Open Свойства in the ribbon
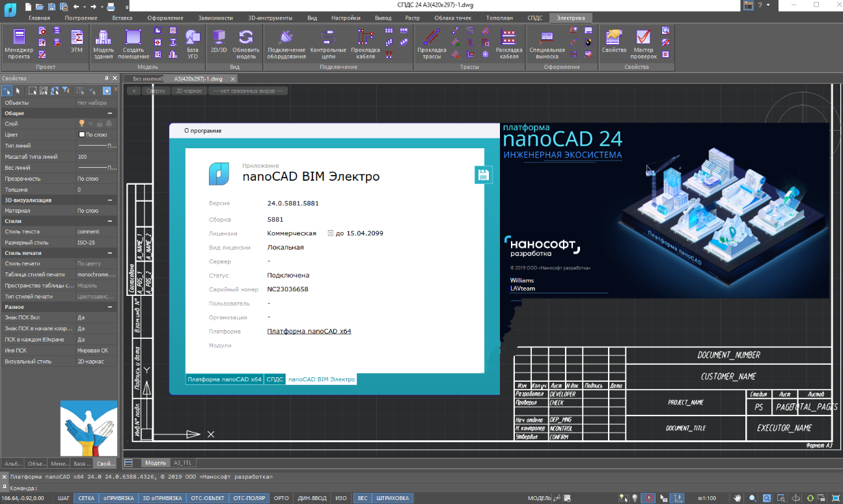843x504 pixels. pos(614,40)
